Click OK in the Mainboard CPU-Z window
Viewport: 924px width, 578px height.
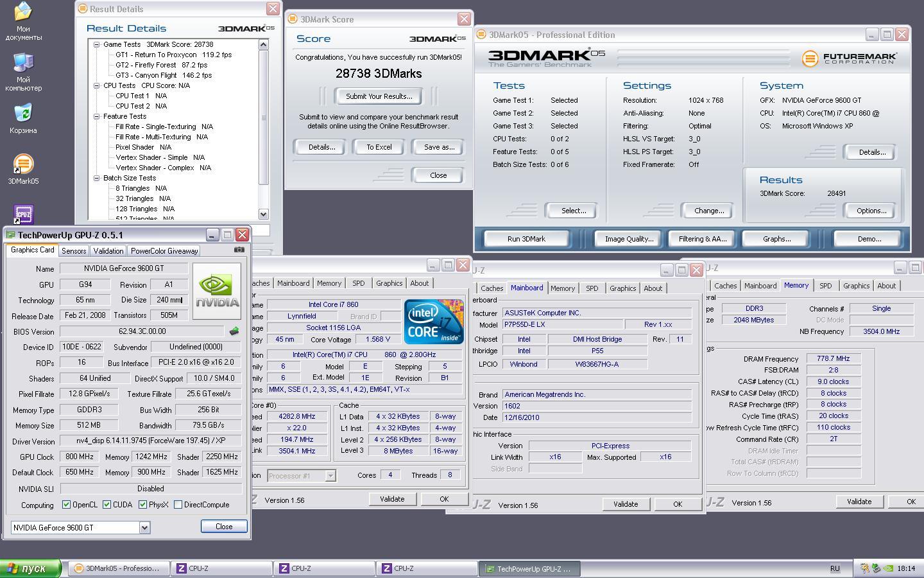(x=677, y=504)
